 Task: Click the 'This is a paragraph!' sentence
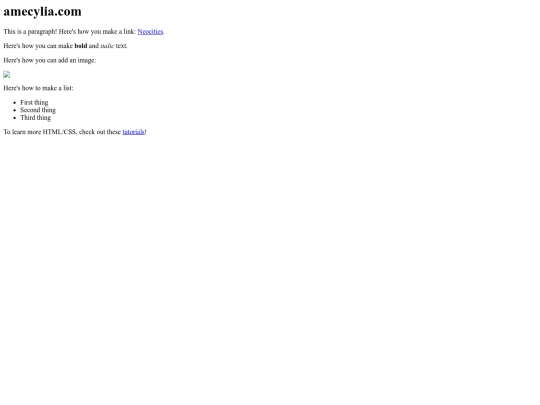(x=30, y=31)
